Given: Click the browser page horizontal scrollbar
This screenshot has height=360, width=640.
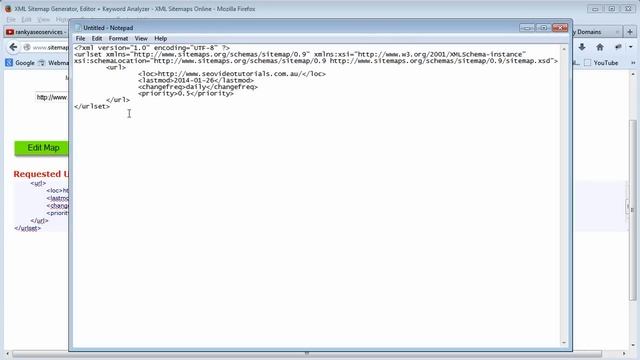Looking at the screenshot, I should (x=306, y=353).
